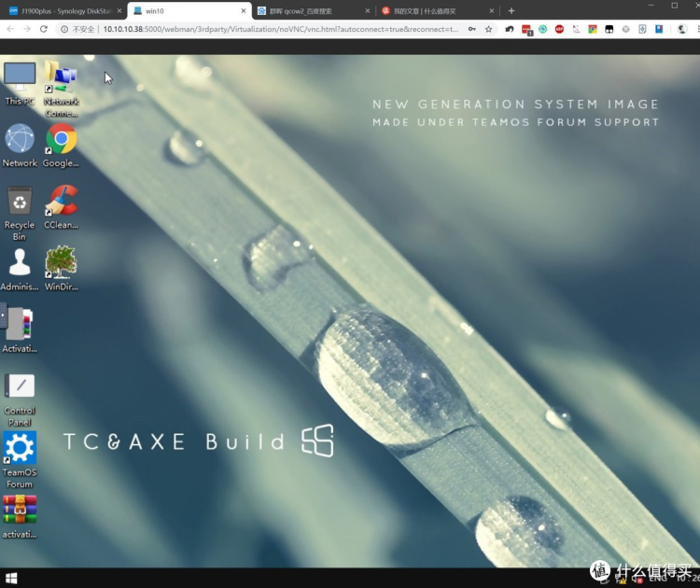This screenshot has height=588, width=700.
Task: Close the win10 tab
Action: coord(244,10)
